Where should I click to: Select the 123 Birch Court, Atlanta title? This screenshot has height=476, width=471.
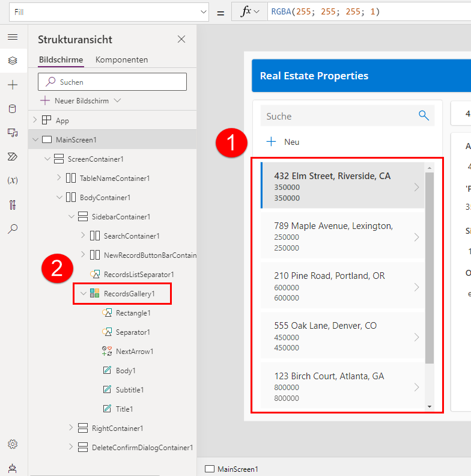(x=329, y=376)
